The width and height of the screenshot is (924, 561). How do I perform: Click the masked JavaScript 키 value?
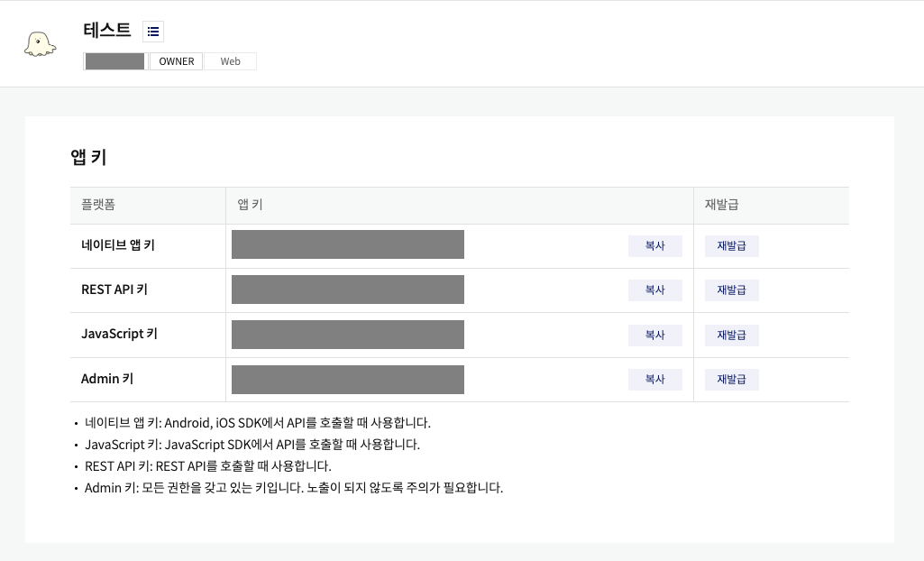pos(348,335)
